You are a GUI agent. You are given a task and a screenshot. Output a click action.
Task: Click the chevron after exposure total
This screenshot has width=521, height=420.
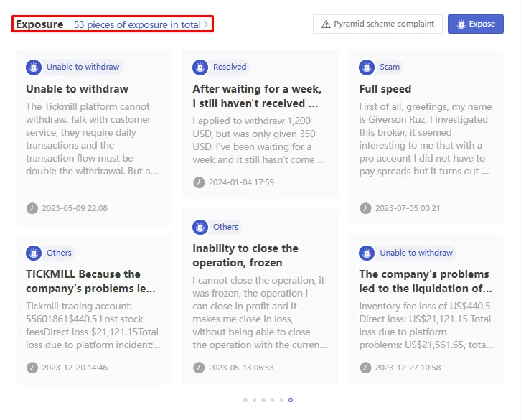pos(206,24)
